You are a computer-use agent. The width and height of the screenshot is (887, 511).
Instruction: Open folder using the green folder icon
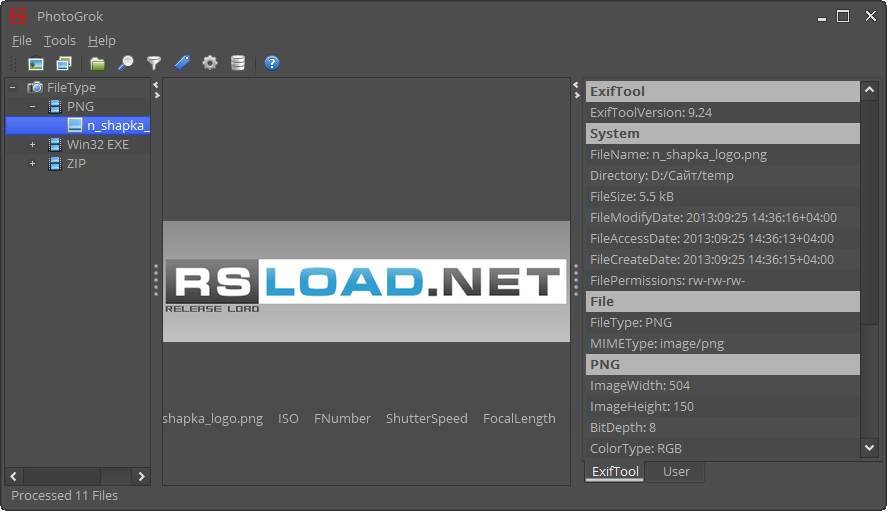tap(97, 63)
